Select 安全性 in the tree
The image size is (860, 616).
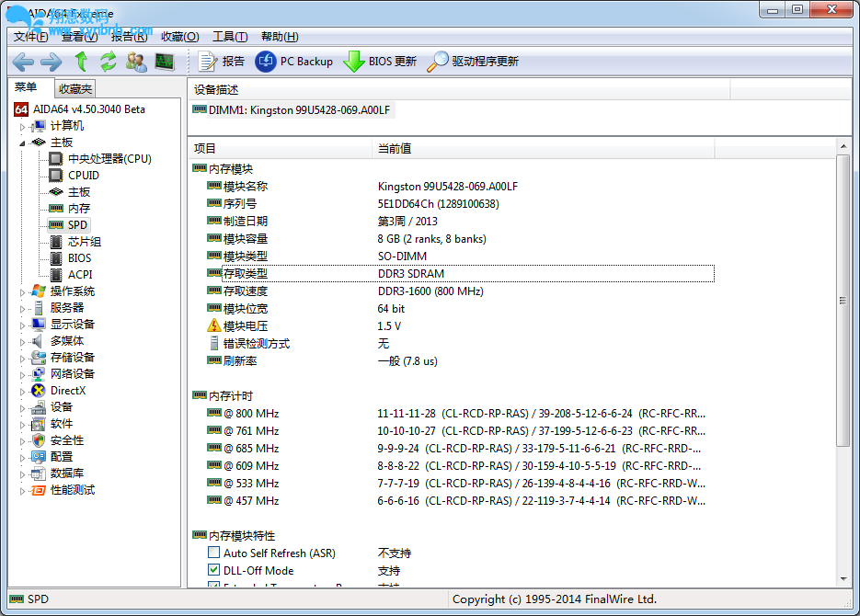(x=58, y=440)
